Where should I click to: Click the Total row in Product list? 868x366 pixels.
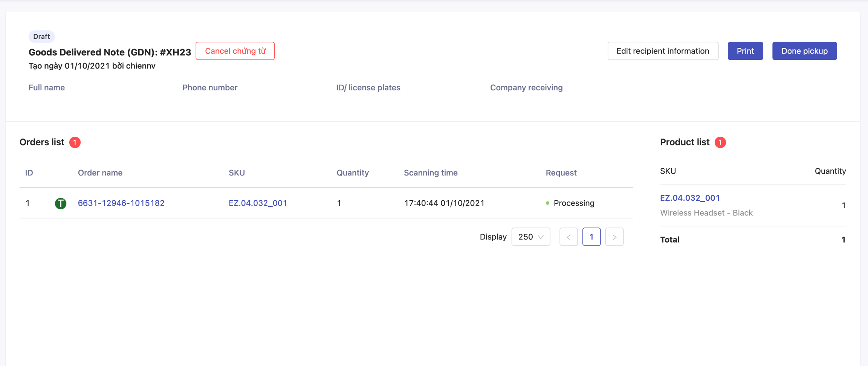click(753, 239)
